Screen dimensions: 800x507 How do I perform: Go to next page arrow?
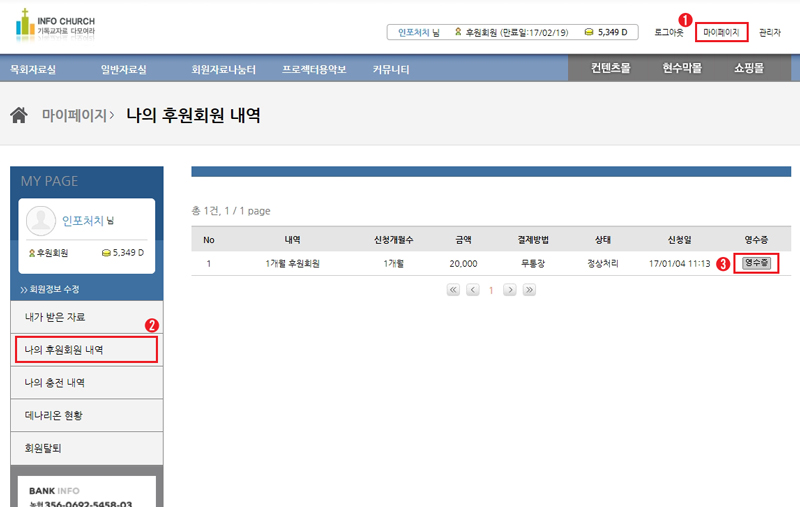coord(510,290)
